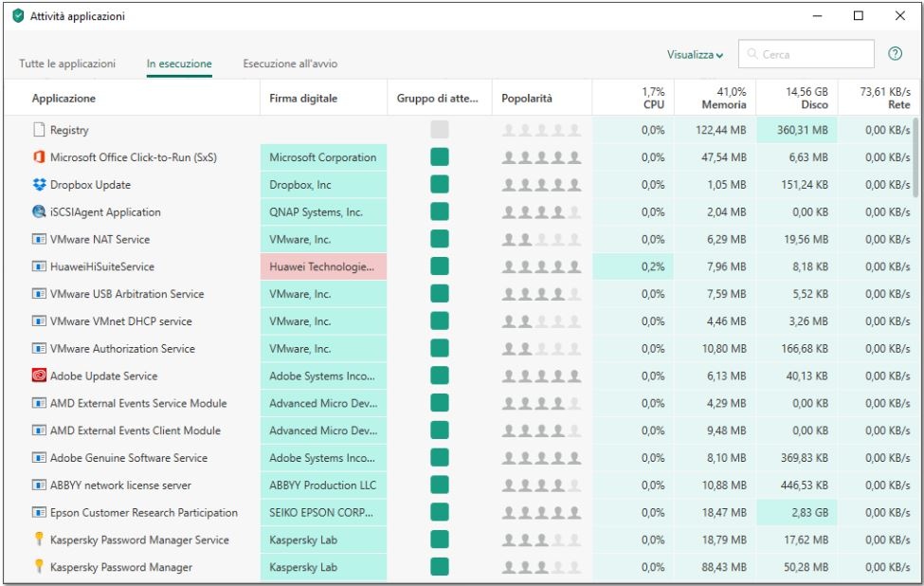The image size is (924, 586).
Task: Sort by the Firma digitale column header
Action: pos(303,99)
